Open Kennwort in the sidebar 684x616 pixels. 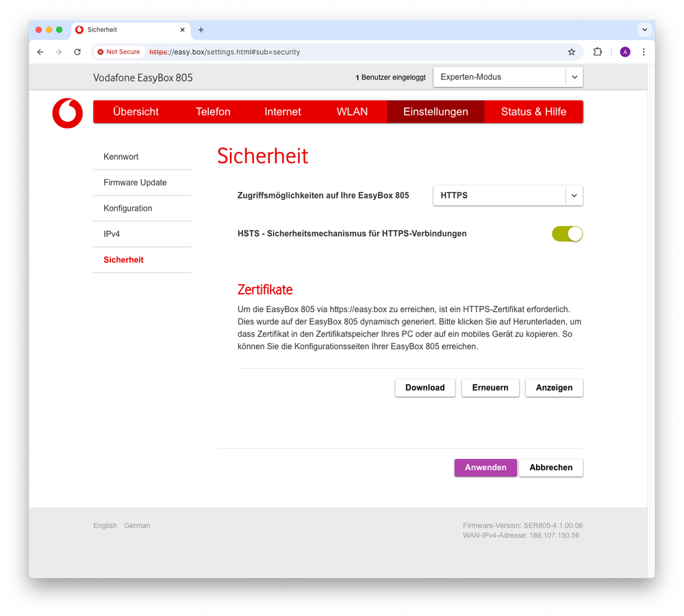142,157
